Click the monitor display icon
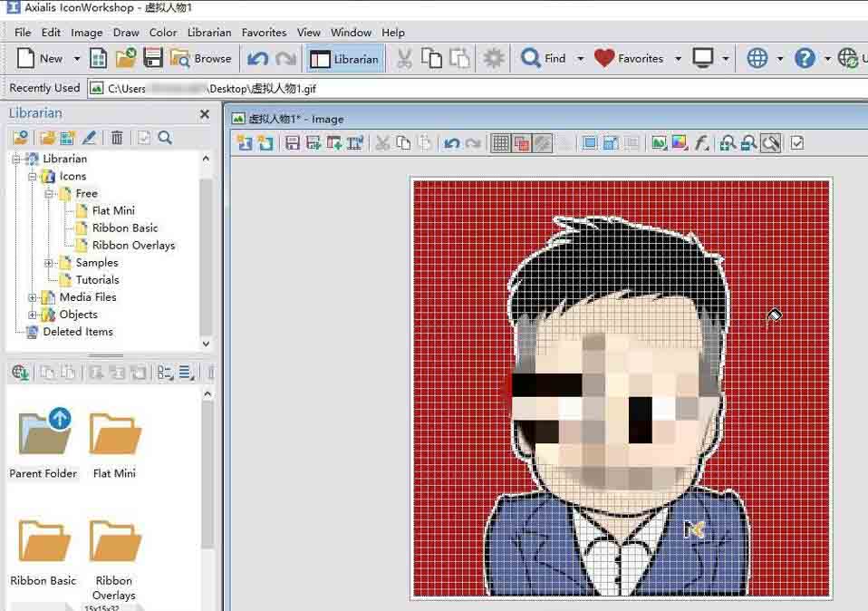 click(703, 58)
